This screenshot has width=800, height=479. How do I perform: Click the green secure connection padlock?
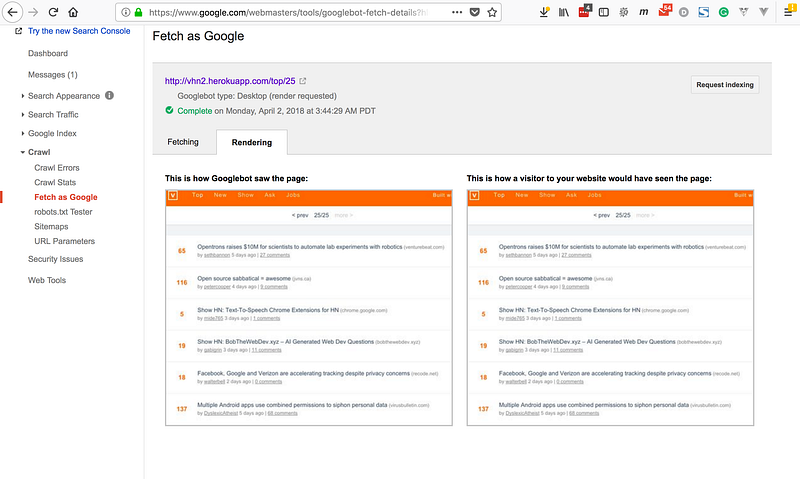coord(138,12)
